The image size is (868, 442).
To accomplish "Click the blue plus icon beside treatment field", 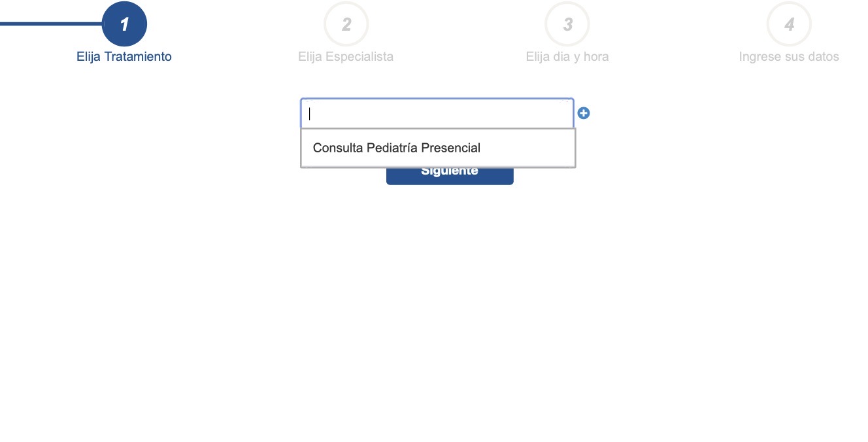I will pos(584,113).
